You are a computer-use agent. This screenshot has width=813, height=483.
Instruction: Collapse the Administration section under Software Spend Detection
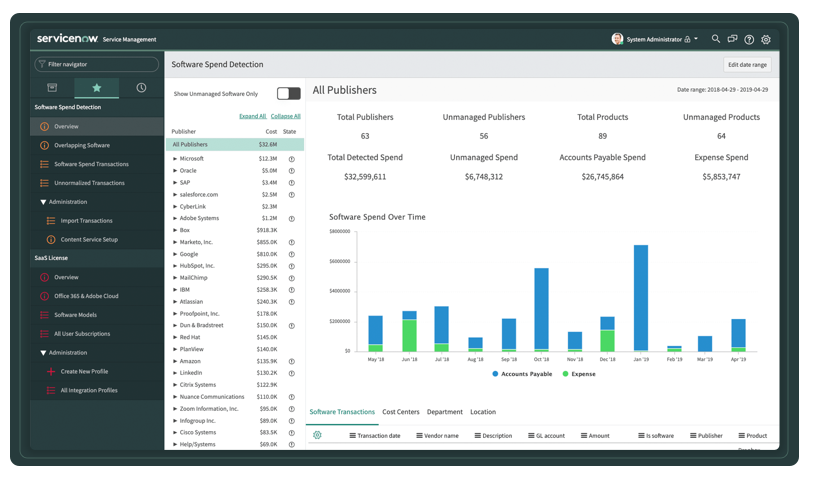pyautogui.click(x=43, y=202)
